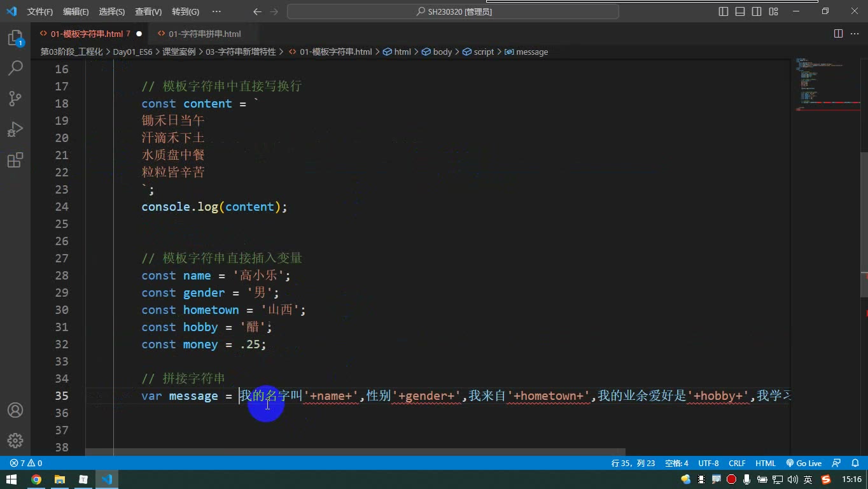Click the horizontal scrollbar of the editor
The image size is (868, 489).
(356, 452)
